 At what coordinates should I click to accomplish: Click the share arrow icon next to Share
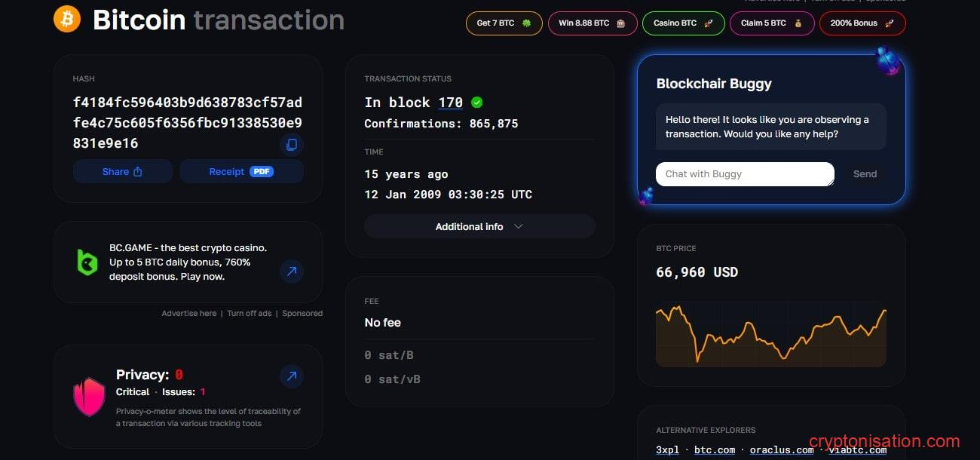click(139, 171)
